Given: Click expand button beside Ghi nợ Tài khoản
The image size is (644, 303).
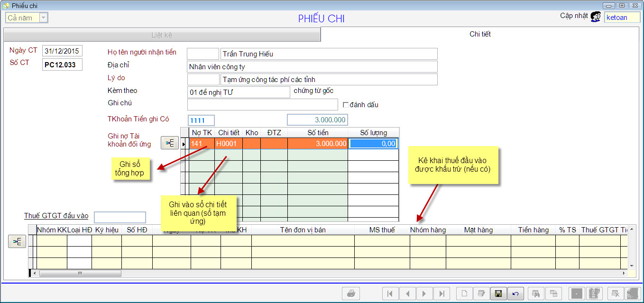Looking at the screenshot, I should (170, 143).
